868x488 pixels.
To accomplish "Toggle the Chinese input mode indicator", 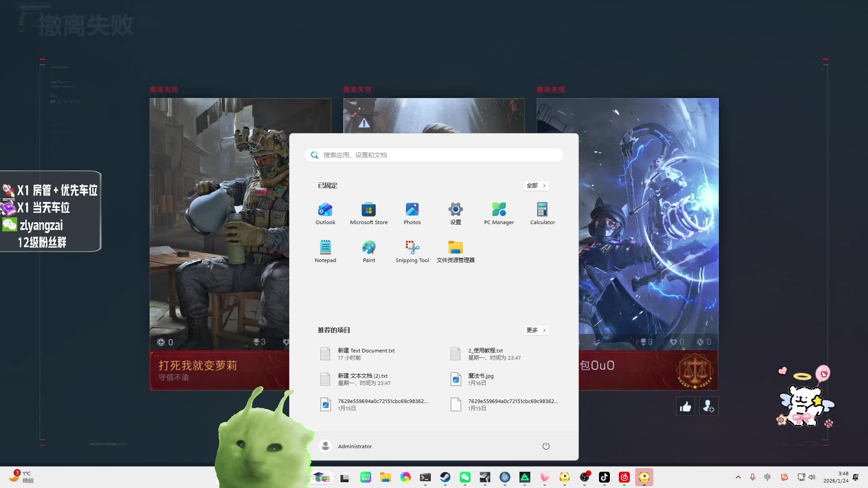I will click(x=768, y=477).
